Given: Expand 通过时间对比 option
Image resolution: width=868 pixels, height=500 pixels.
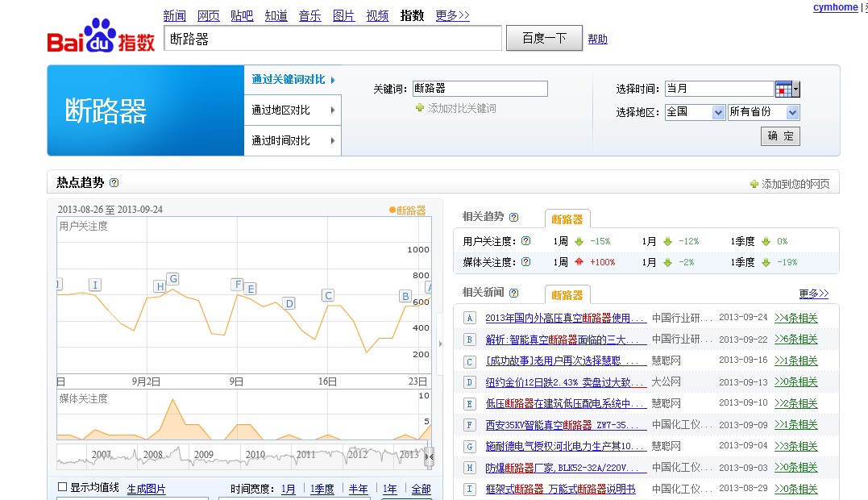Looking at the screenshot, I should pos(293,140).
